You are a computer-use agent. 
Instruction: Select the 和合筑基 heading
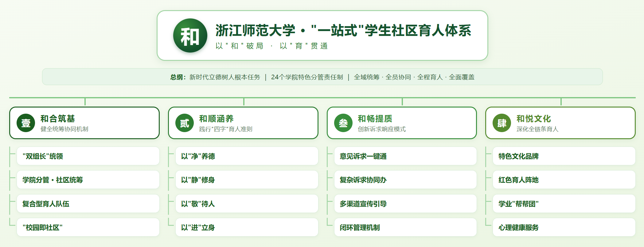tap(58, 119)
